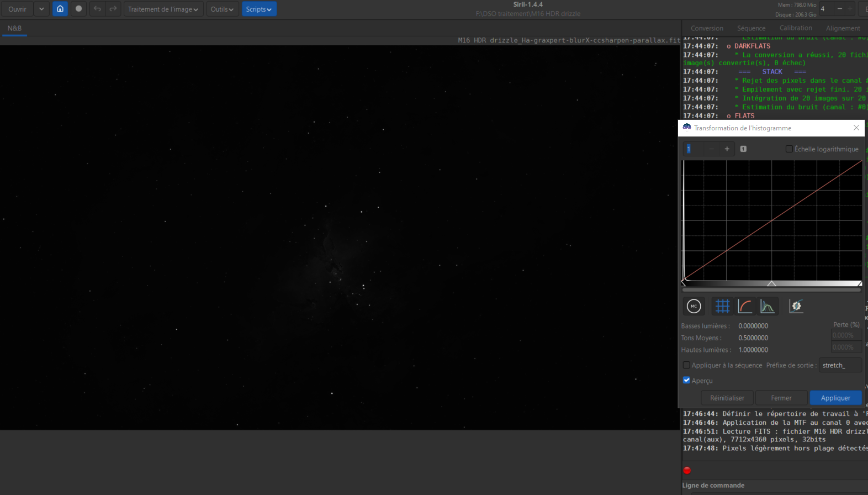Image resolution: width=868 pixels, height=495 pixels.
Task: Click the '=== STACK ===' log line
Action: [772, 72]
